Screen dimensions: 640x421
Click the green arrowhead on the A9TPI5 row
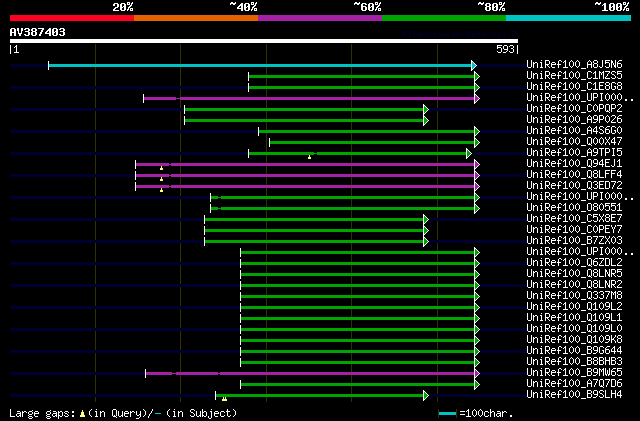pos(469,154)
